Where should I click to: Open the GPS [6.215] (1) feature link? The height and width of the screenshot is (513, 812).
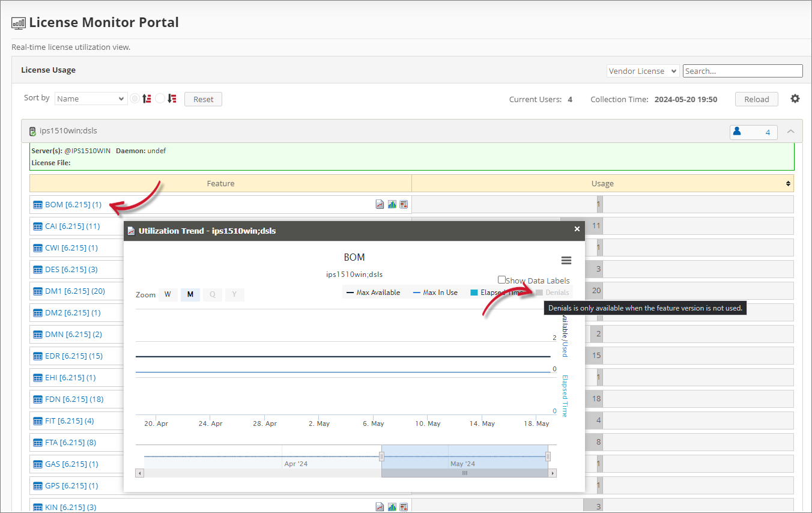pyautogui.click(x=71, y=486)
